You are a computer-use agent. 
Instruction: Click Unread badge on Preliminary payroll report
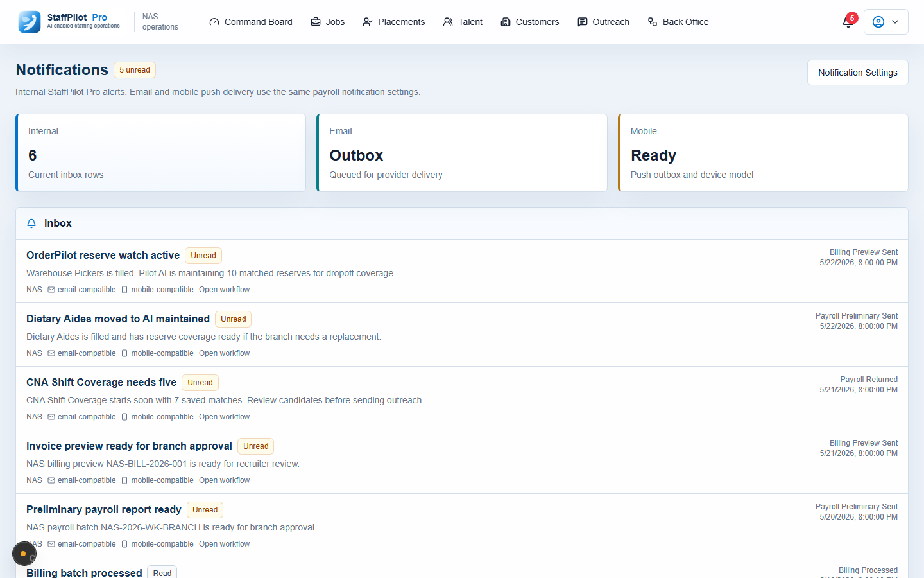(205, 510)
